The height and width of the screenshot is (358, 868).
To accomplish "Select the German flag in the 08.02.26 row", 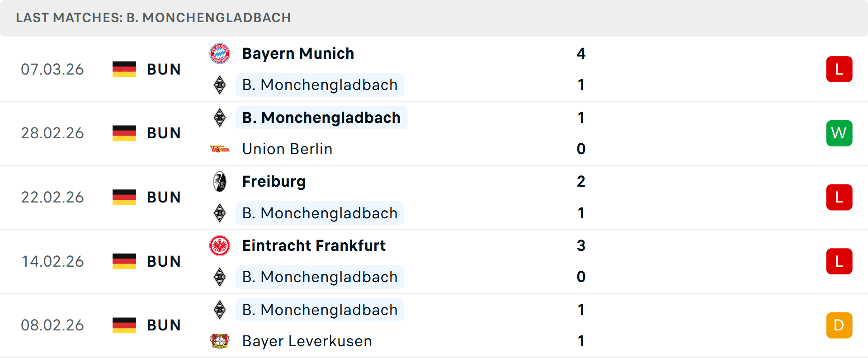I will 124,325.
